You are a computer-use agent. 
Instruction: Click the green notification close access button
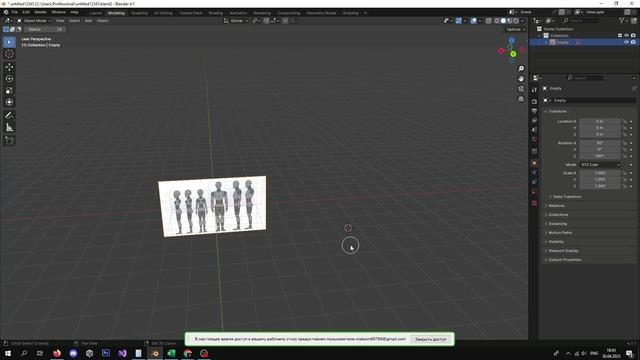(x=430, y=339)
